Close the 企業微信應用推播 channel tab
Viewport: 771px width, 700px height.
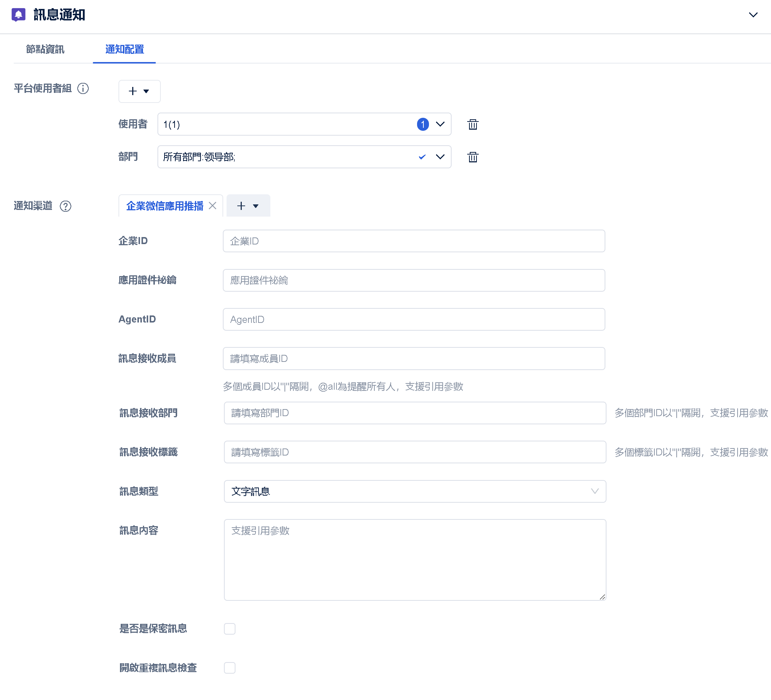click(213, 206)
